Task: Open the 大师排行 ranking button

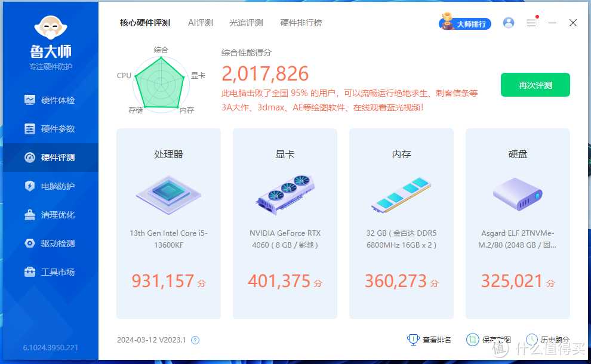Action: pos(464,23)
